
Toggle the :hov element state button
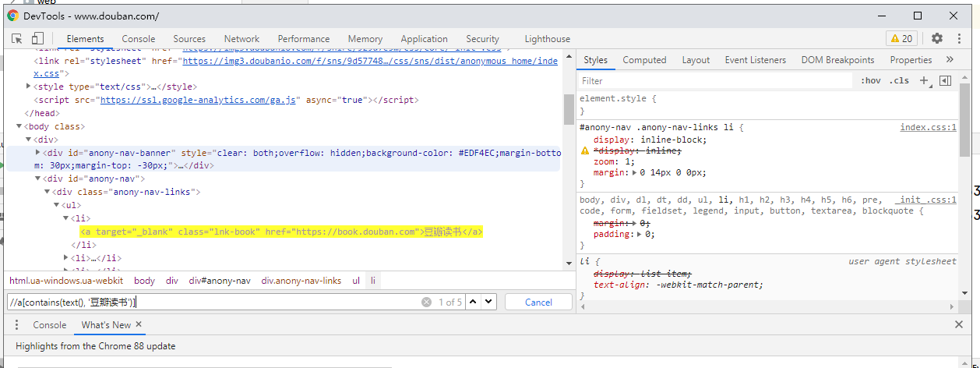pyautogui.click(x=871, y=80)
